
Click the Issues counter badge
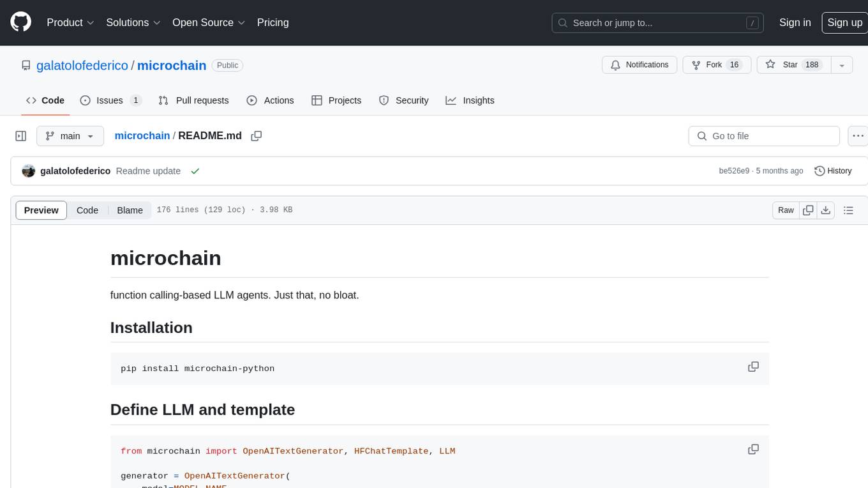click(x=135, y=100)
